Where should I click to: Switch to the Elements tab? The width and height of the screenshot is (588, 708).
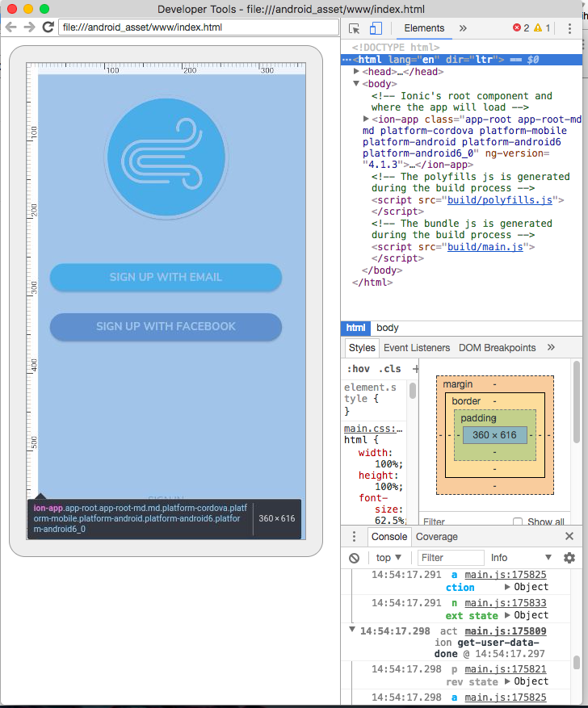point(424,28)
